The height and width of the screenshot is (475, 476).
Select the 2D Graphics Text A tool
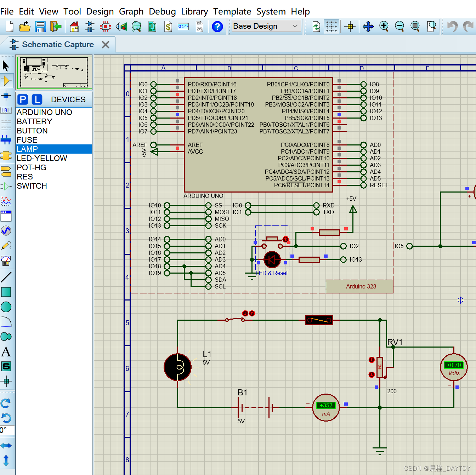point(6,352)
